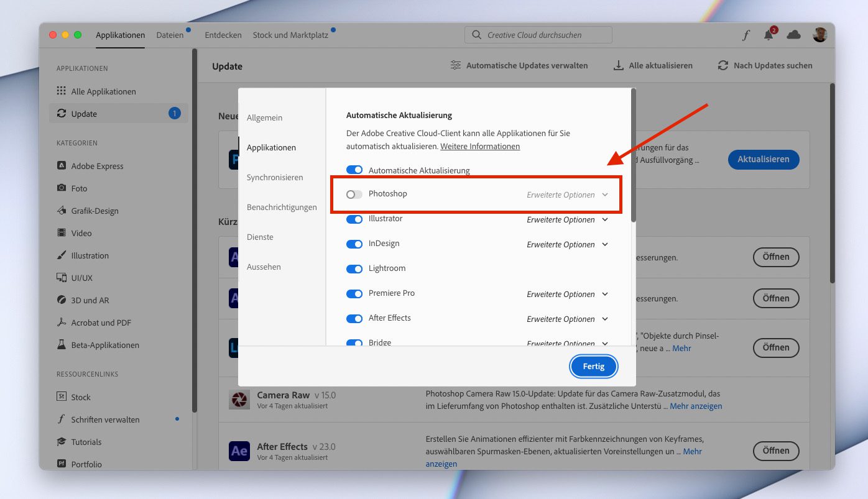Open the Weitere Informationen link
Image resolution: width=868 pixels, height=499 pixels.
(x=480, y=147)
